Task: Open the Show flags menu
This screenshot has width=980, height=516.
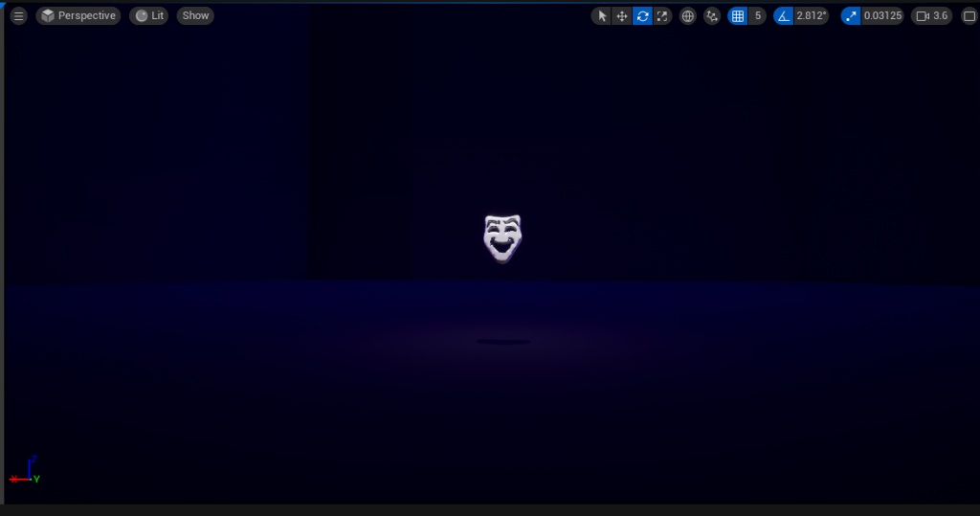Action: tap(195, 15)
